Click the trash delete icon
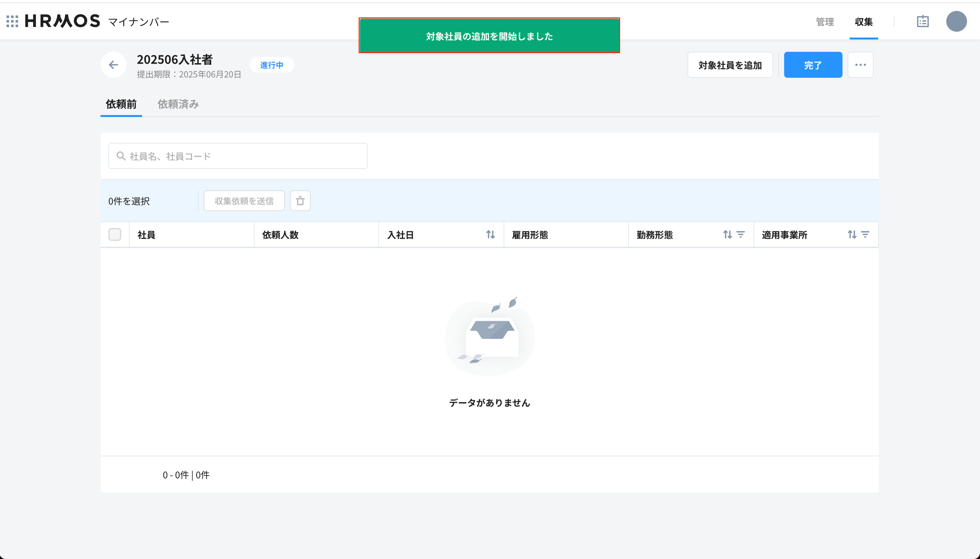The width and height of the screenshot is (980, 559). pyautogui.click(x=300, y=201)
